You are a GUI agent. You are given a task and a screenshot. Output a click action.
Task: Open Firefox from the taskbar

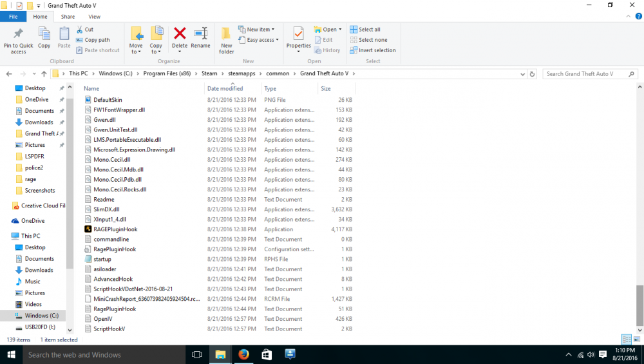click(243, 354)
